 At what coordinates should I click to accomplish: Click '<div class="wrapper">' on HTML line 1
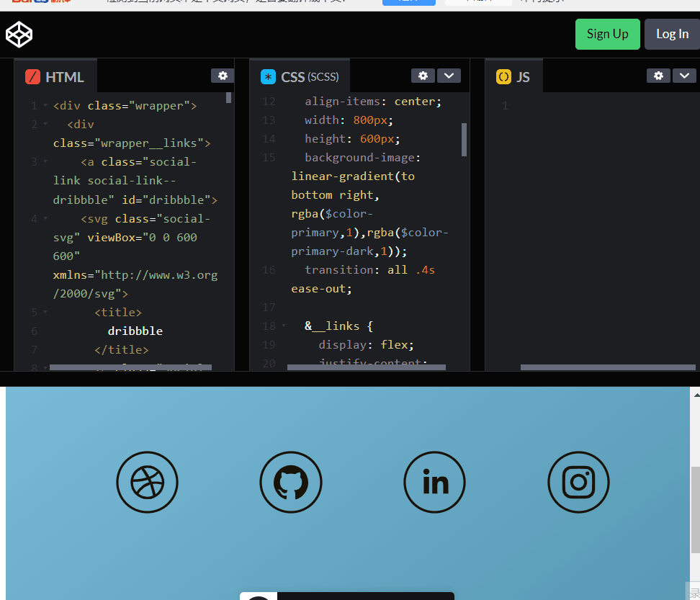point(125,106)
